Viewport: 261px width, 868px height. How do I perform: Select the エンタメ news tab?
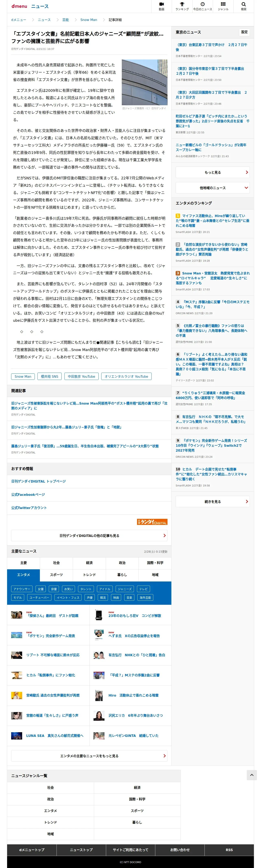pos(24,575)
